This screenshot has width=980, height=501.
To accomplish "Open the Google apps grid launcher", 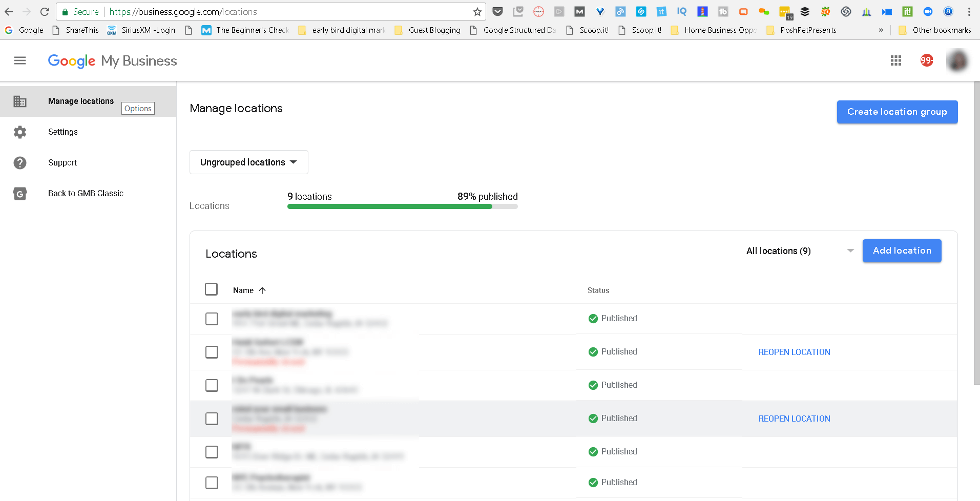I will click(x=895, y=60).
